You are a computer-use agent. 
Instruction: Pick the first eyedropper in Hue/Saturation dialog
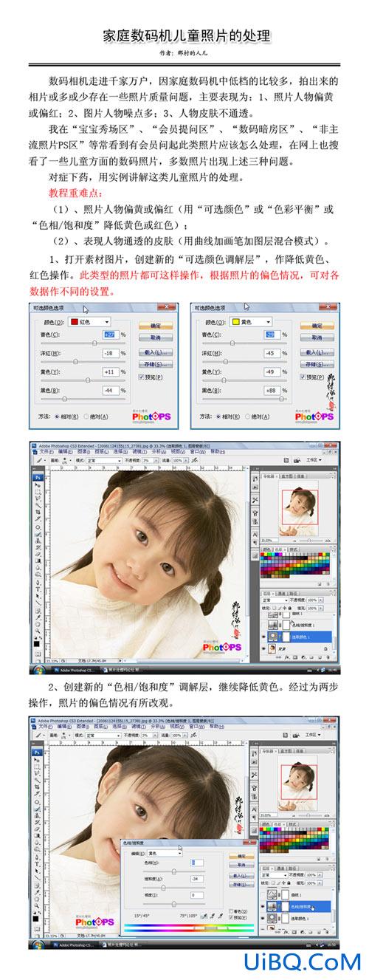pos(203,916)
